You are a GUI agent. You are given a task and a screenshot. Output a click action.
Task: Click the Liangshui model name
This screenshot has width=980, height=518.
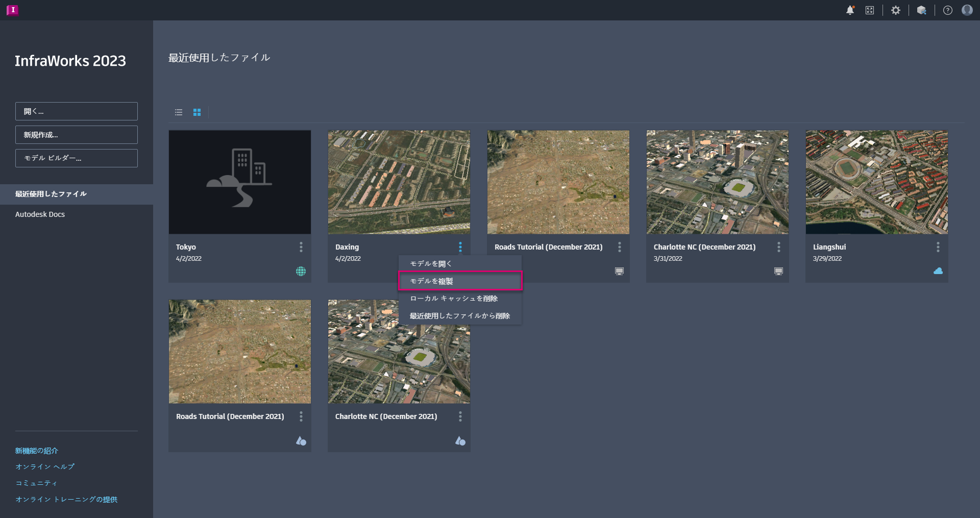click(x=829, y=247)
